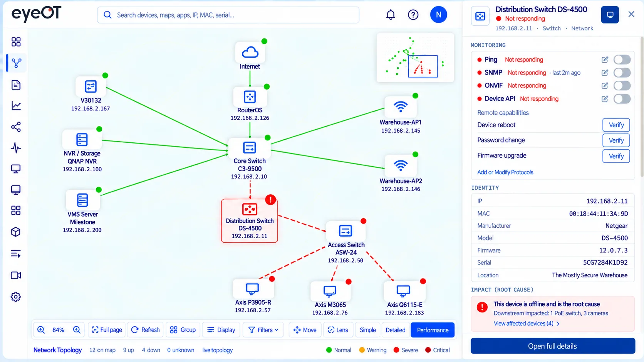644x362 pixels.
Task: Click the Full page button
Action: [x=107, y=330]
